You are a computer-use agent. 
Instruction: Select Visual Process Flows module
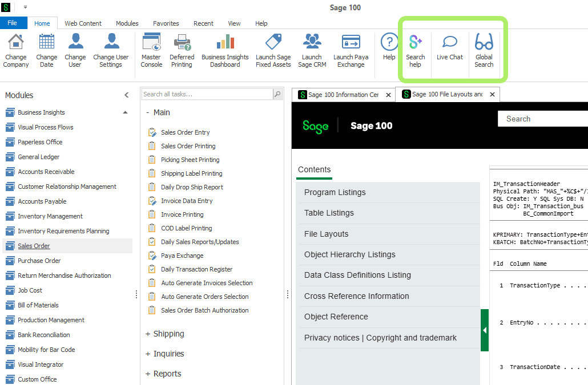tap(45, 127)
